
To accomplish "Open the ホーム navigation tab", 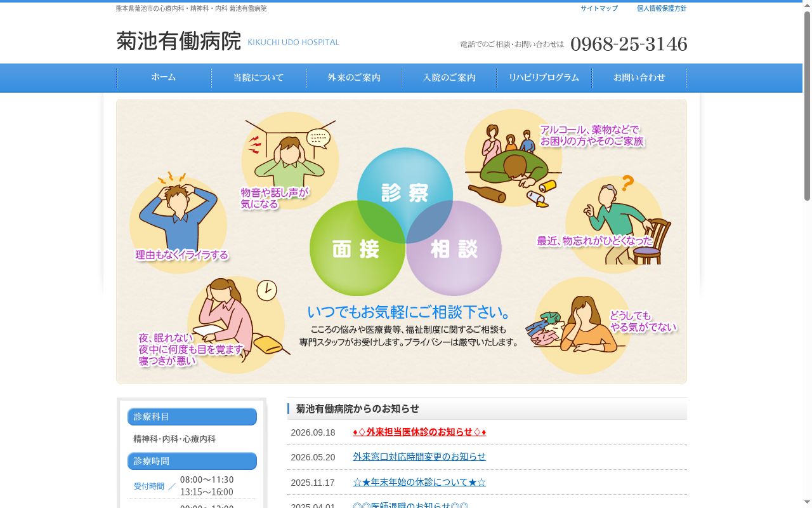I will pyautogui.click(x=164, y=77).
